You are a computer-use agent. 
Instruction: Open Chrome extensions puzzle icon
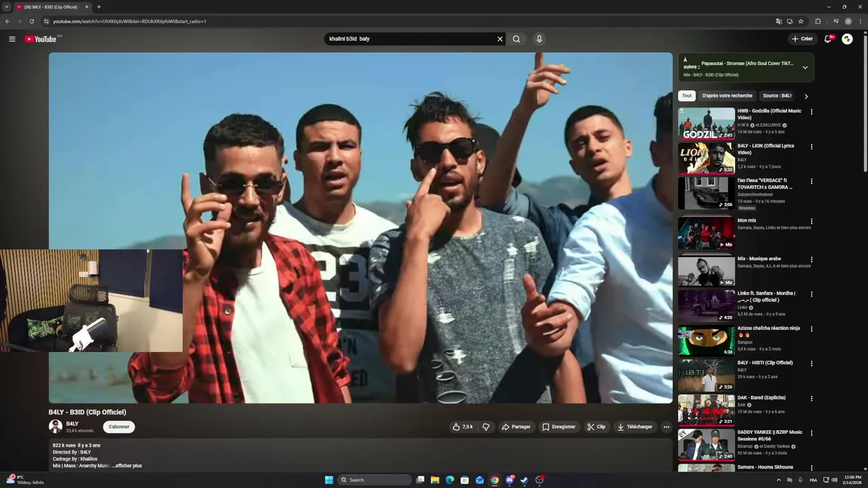818,21
